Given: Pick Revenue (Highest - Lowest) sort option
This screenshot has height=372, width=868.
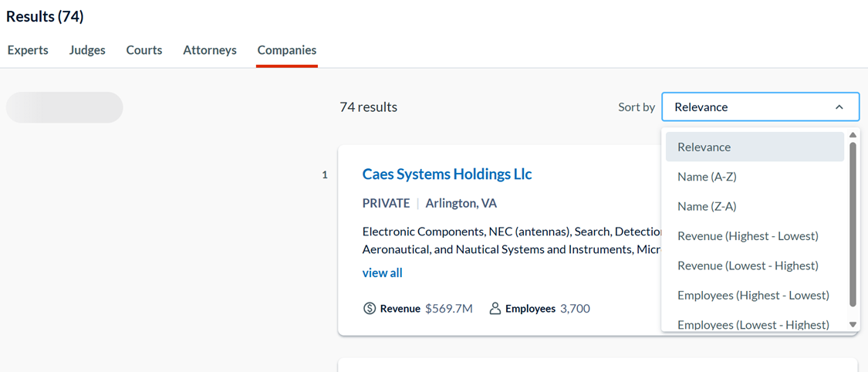Looking at the screenshot, I should click(x=748, y=236).
